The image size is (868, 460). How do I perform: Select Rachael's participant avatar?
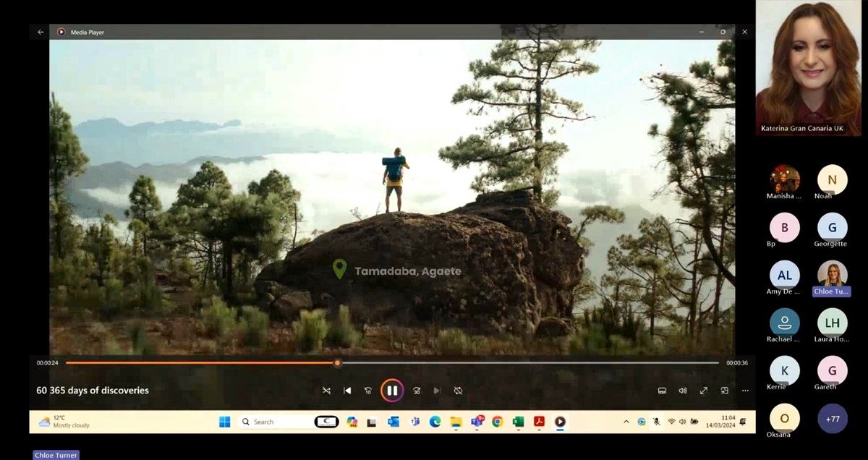785,323
